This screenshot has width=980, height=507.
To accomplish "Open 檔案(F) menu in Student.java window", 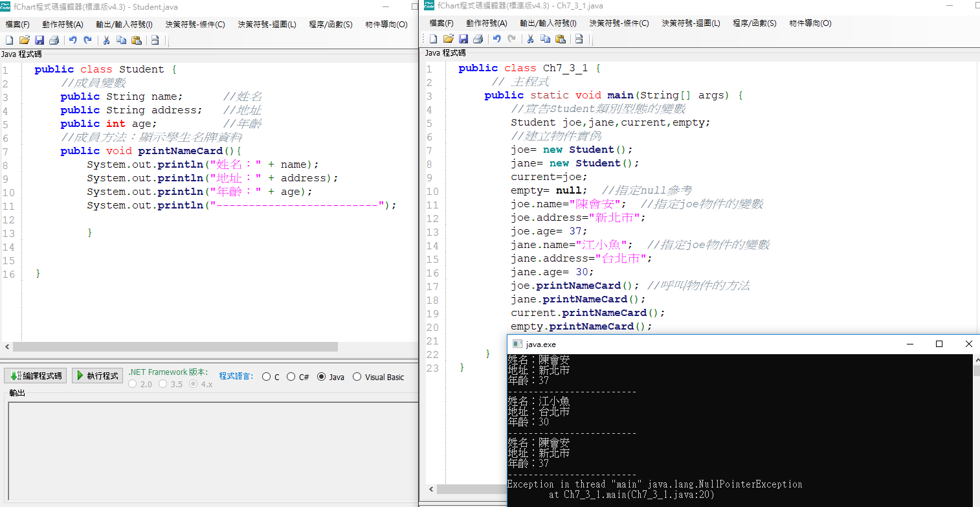I will point(17,25).
